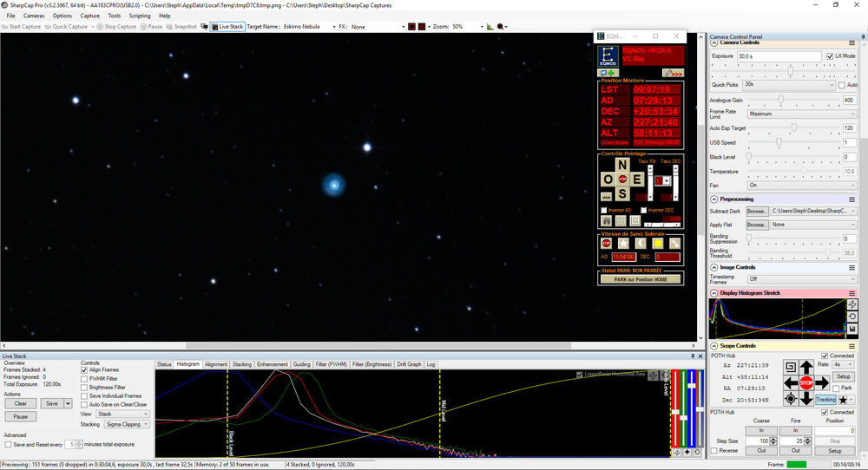Click the histogram icon in the toolbar
The height and width of the screenshot is (470, 868).
click(490, 27)
